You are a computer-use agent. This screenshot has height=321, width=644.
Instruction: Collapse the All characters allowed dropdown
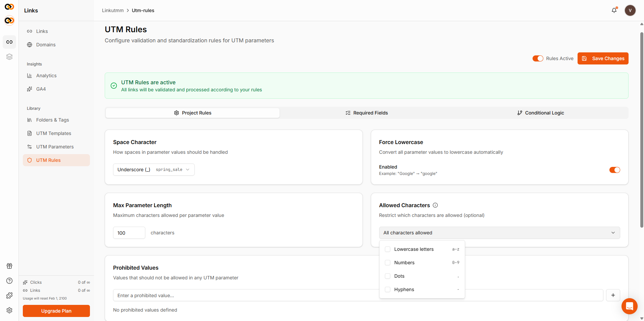(499, 233)
